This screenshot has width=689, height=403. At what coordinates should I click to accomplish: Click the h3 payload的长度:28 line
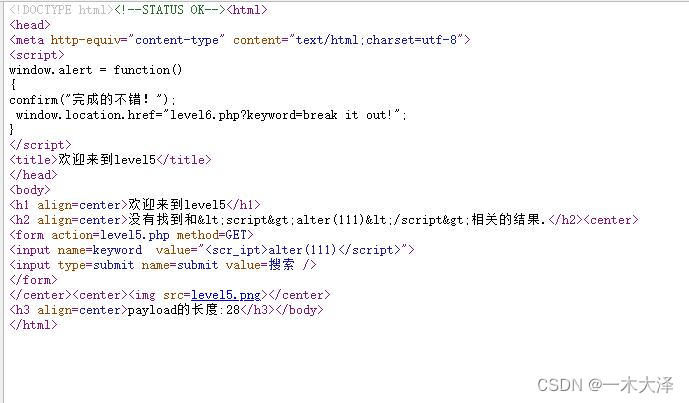(x=166, y=310)
